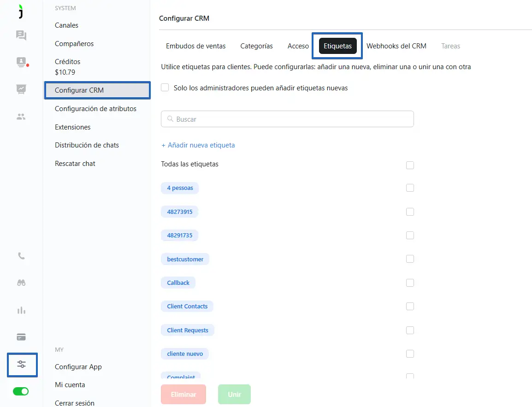Open the contacts card icon with red dot
The width and height of the screenshot is (532, 407).
pos(21,62)
